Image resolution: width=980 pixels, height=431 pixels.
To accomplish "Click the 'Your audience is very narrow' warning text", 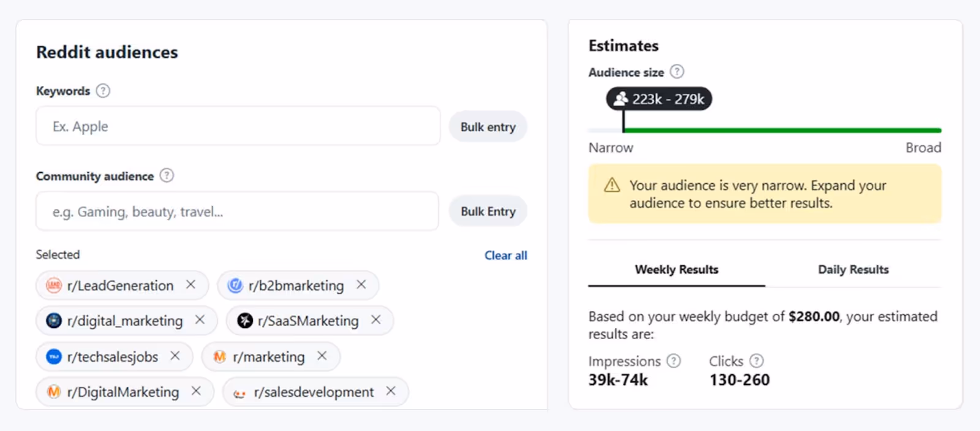I will tap(758, 194).
